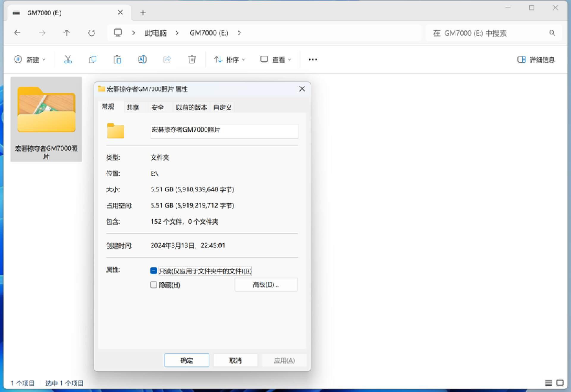Click the OK (确定) button
Image resolution: width=571 pixels, height=392 pixels.
pyautogui.click(x=186, y=360)
